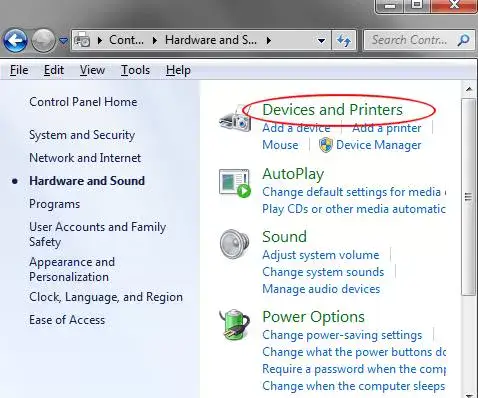The height and width of the screenshot is (398, 478).
Task: Click Adjust system volume link
Action: 321,255
